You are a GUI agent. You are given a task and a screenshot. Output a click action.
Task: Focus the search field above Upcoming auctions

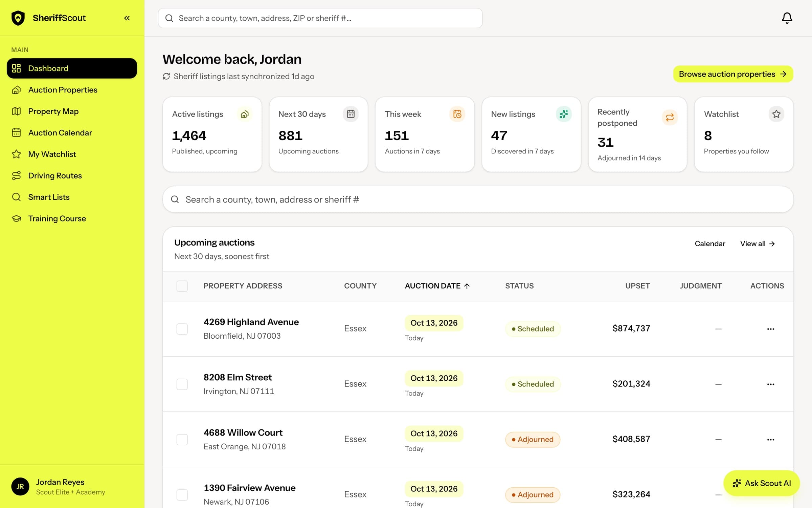click(478, 199)
